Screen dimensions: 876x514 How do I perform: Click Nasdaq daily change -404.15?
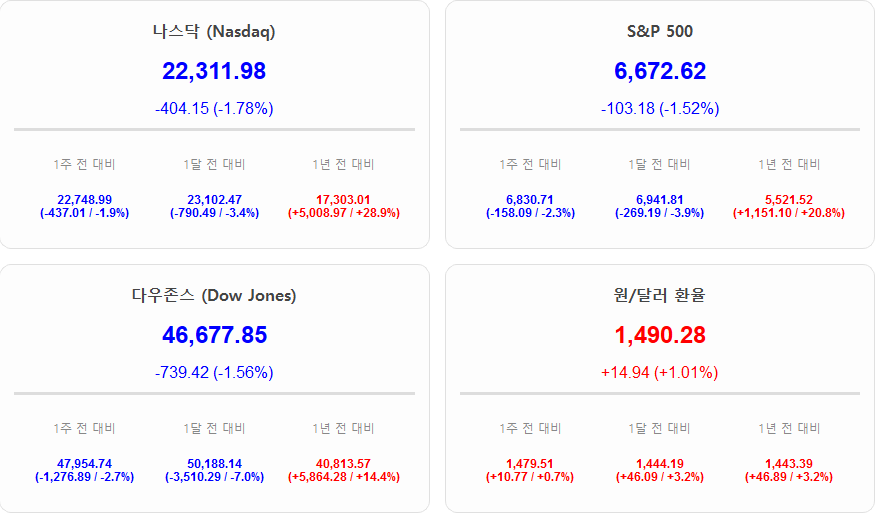click(x=214, y=108)
